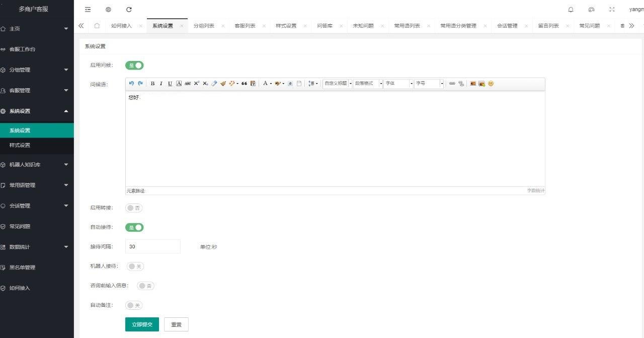Open 样式设置 in the sidebar
This screenshot has width=644, height=338.
(x=20, y=145)
